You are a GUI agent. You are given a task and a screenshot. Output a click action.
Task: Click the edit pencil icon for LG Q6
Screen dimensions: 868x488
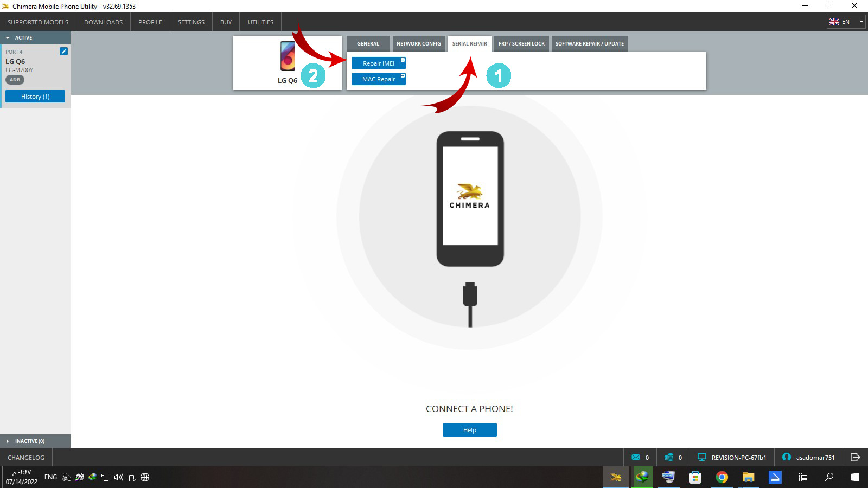tap(63, 51)
